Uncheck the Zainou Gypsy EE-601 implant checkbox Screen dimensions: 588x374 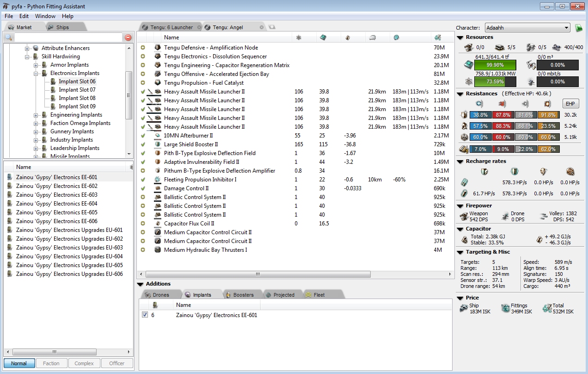(145, 315)
